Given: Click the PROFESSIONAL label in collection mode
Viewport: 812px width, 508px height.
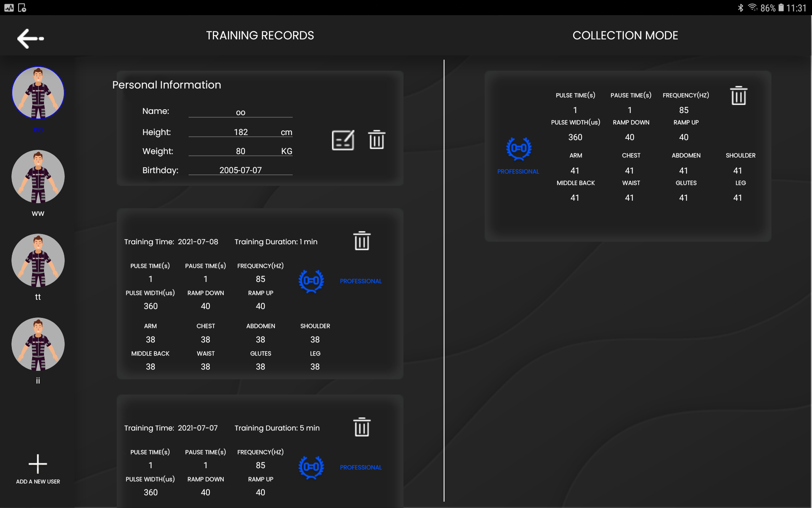Looking at the screenshot, I should [518, 171].
